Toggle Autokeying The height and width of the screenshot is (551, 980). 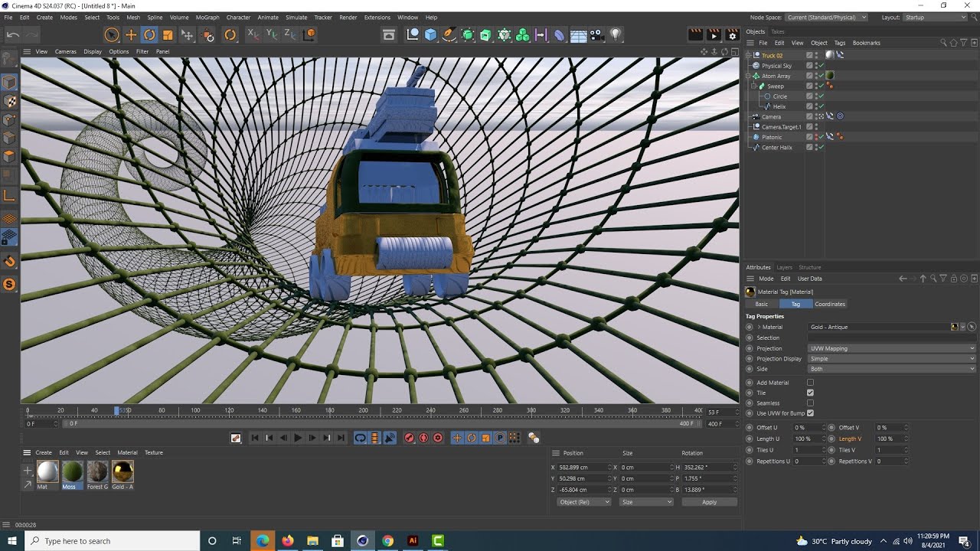click(x=423, y=438)
